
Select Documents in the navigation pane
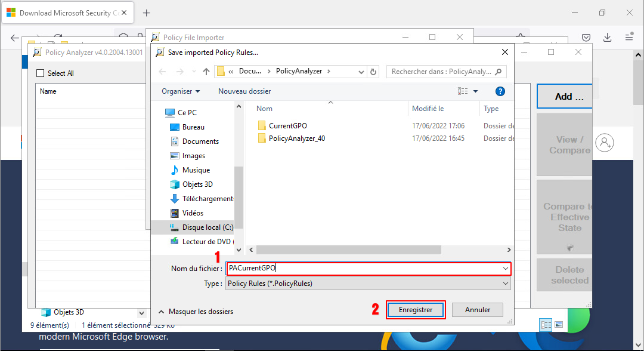pos(200,141)
